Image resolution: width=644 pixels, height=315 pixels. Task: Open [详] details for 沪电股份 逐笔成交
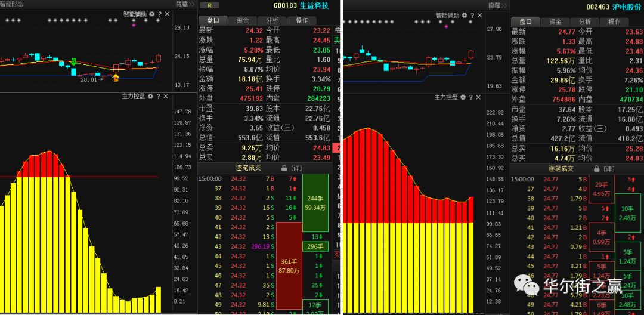pyautogui.click(x=609, y=169)
